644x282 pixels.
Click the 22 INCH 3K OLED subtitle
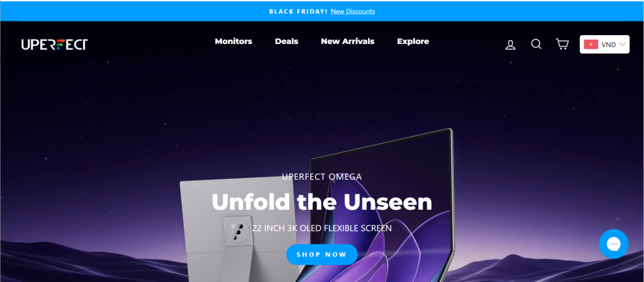[x=321, y=228]
